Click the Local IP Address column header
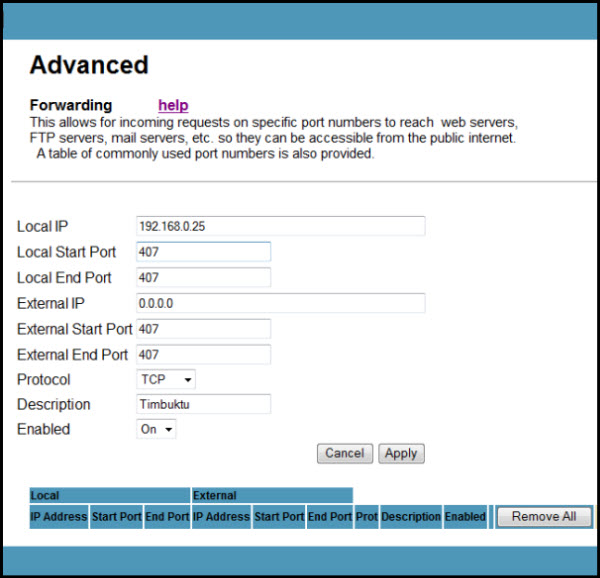Screen dimensions: 600x578 click(59, 517)
